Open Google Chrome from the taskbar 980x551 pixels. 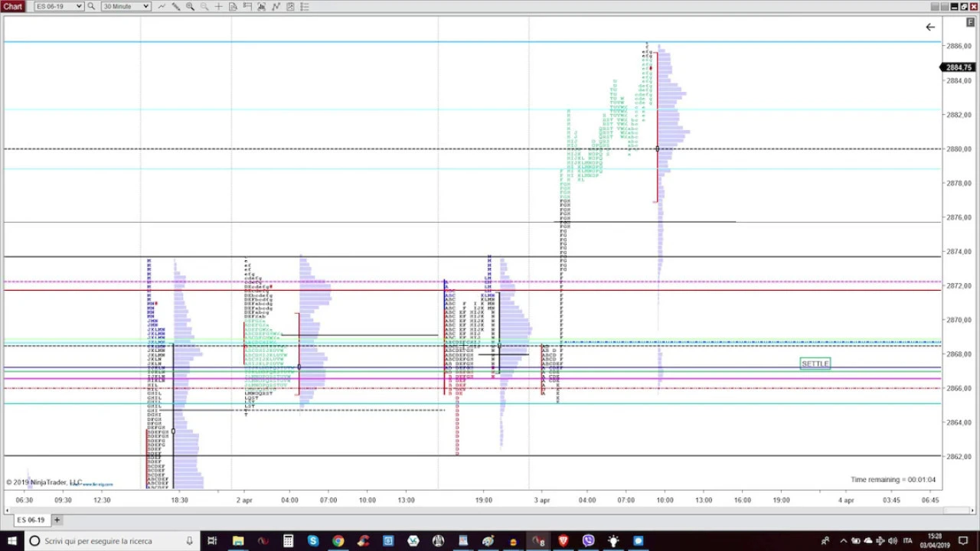click(338, 541)
